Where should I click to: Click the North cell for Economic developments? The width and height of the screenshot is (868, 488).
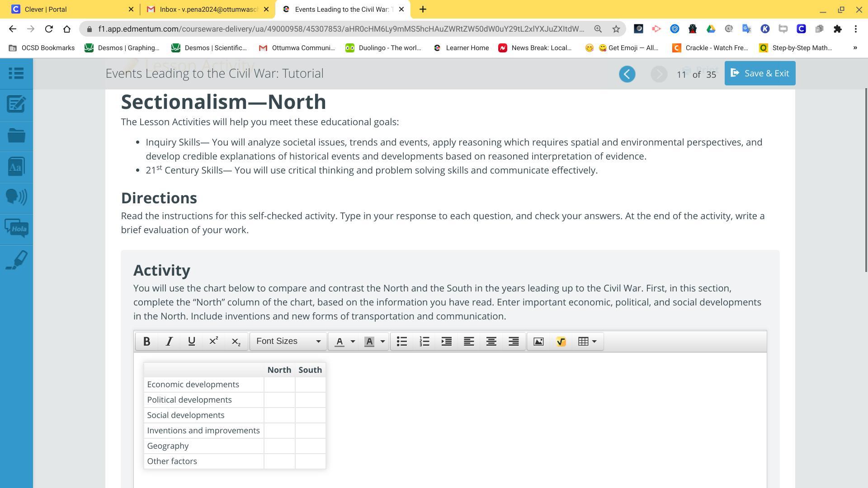279,385
